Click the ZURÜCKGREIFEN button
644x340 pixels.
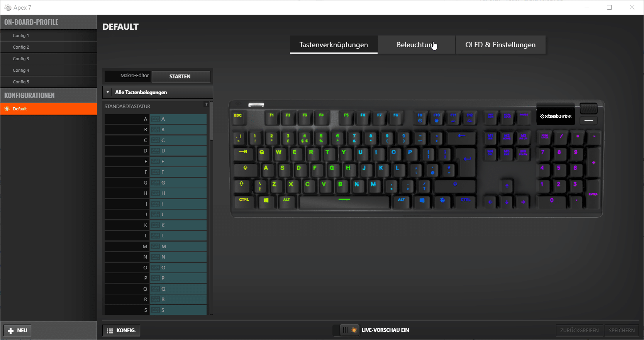580,331
